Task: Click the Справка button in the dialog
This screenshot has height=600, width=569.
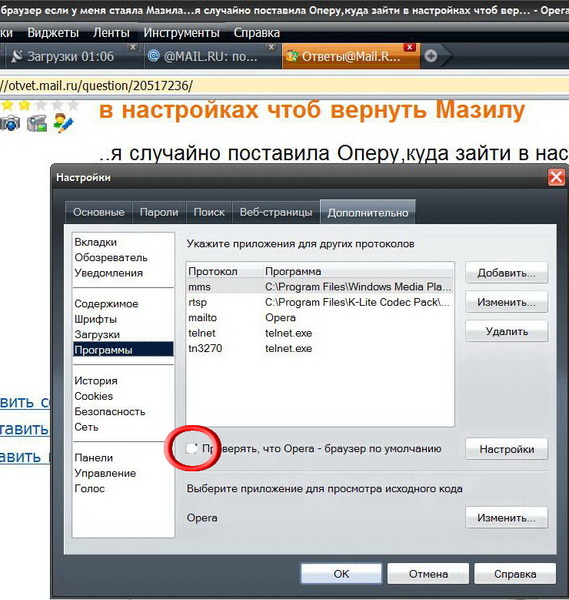Action: [515, 574]
